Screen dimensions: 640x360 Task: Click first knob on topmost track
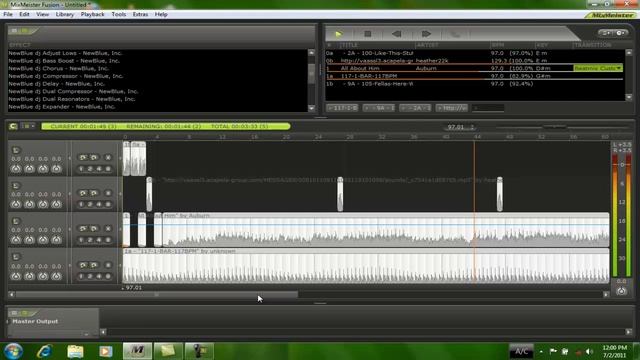point(16,168)
